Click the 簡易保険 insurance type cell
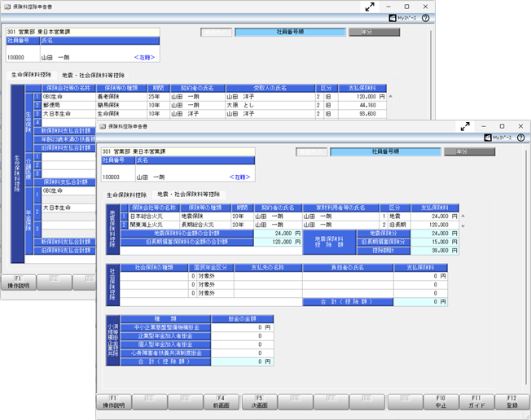This screenshot has height=420, width=531. 121,105
